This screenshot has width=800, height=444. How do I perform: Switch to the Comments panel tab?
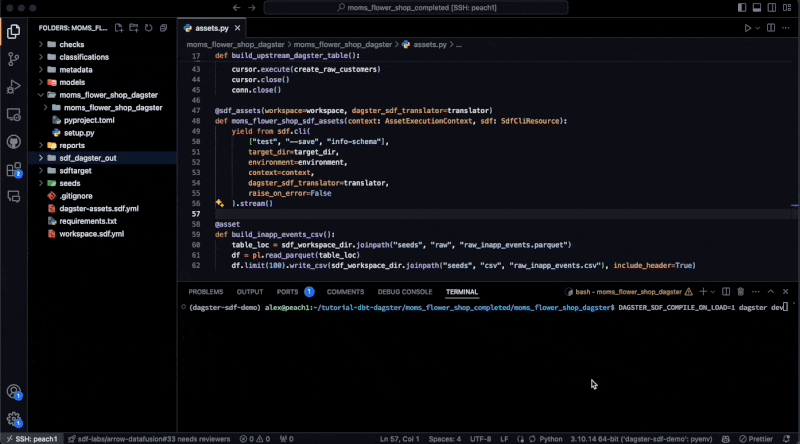coord(345,292)
